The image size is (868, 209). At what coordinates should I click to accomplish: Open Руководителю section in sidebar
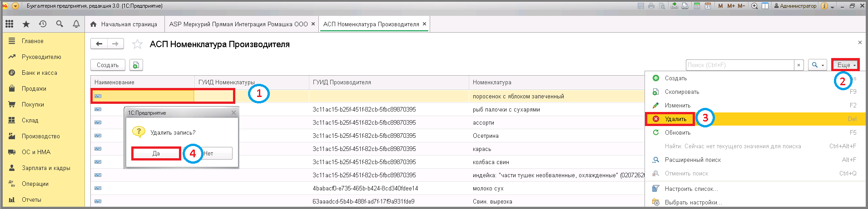point(44,57)
